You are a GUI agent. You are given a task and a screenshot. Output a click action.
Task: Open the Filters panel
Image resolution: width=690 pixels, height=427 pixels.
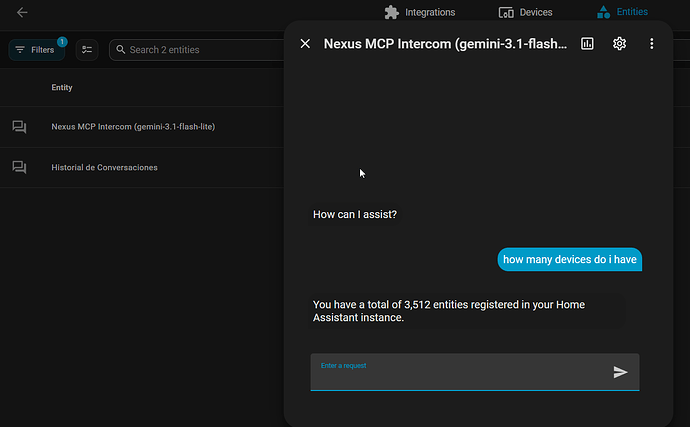coord(37,50)
